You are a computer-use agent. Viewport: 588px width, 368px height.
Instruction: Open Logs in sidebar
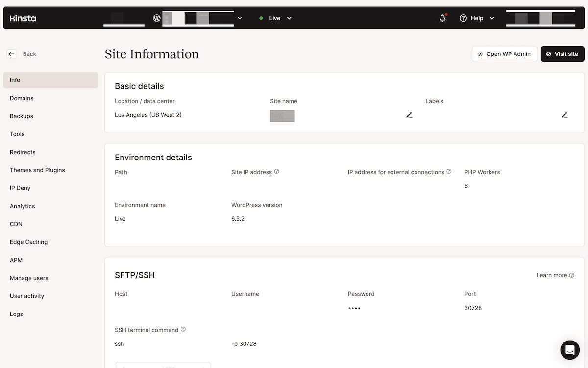coord(50,314)
